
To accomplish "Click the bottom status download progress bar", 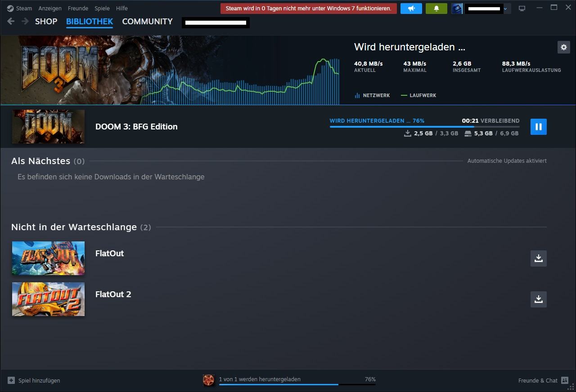I will tap(297, 384).
